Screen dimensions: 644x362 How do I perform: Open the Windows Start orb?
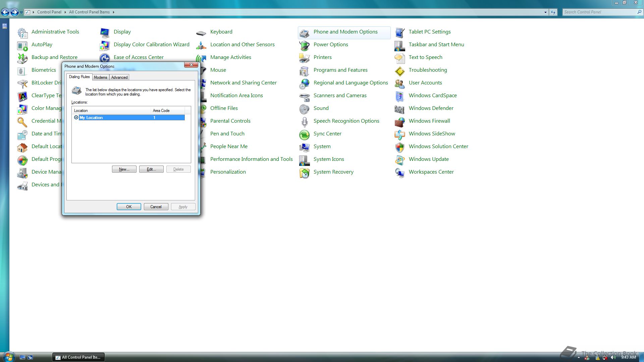(x=9, y=356)
